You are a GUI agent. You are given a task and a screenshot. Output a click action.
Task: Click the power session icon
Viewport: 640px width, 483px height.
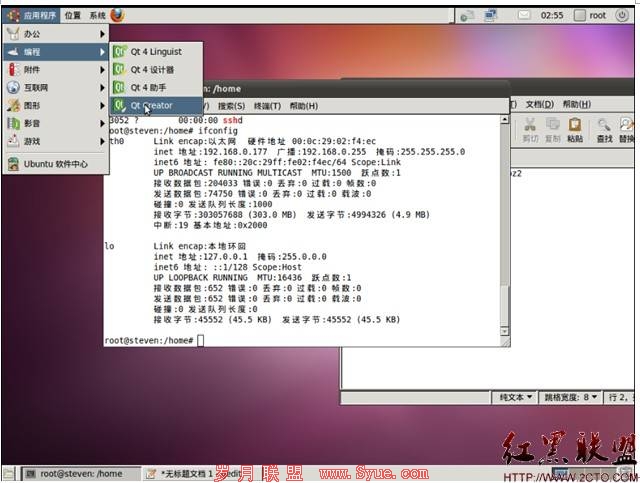pyautogui.click(x=622, y=16)
